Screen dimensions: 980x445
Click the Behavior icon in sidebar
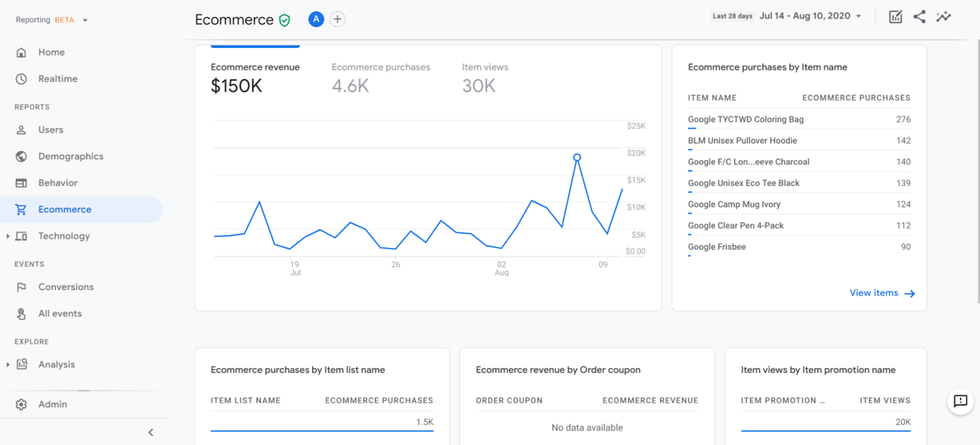[21, 183]
